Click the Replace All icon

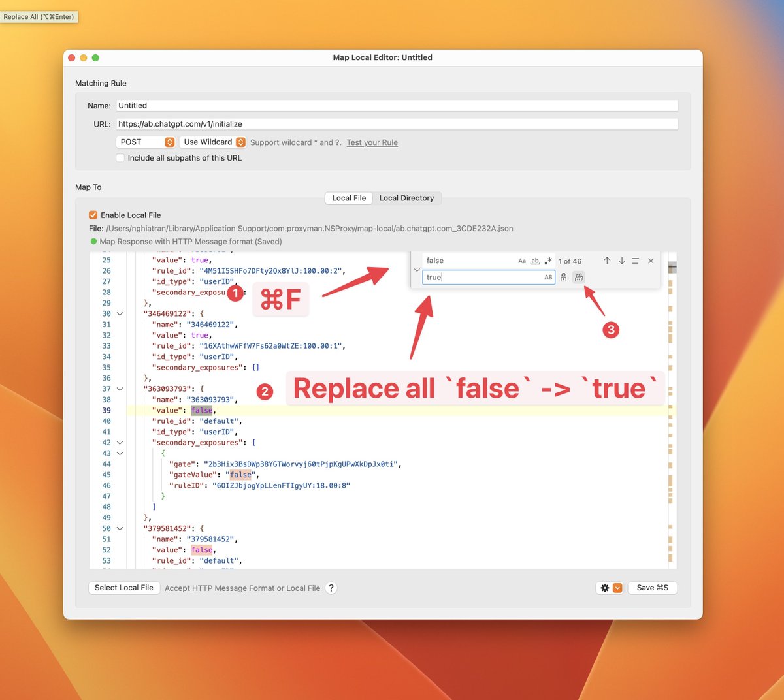pos(579,278)
